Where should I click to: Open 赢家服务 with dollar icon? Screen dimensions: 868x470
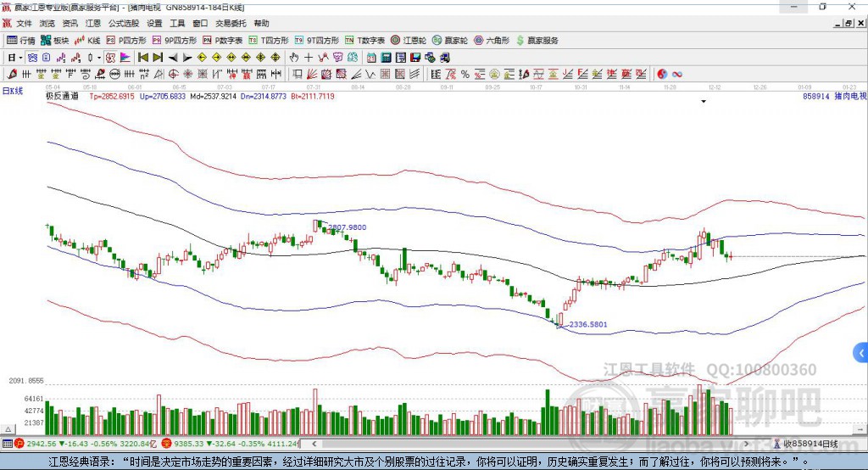tap(537, 41)
